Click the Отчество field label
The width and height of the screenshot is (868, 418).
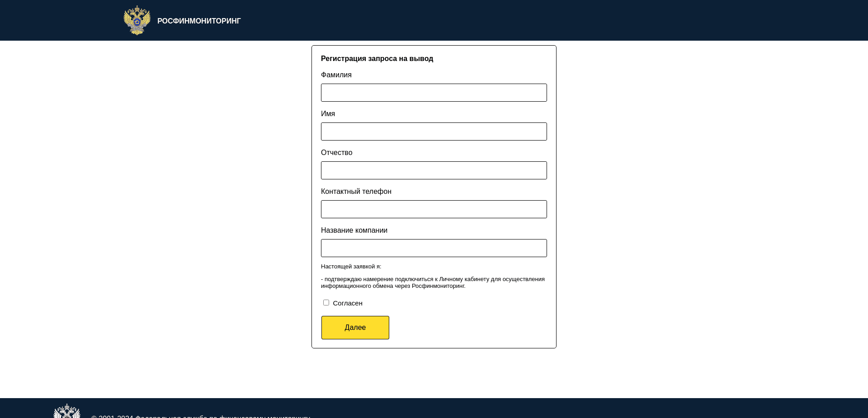(x=336, y=152)
